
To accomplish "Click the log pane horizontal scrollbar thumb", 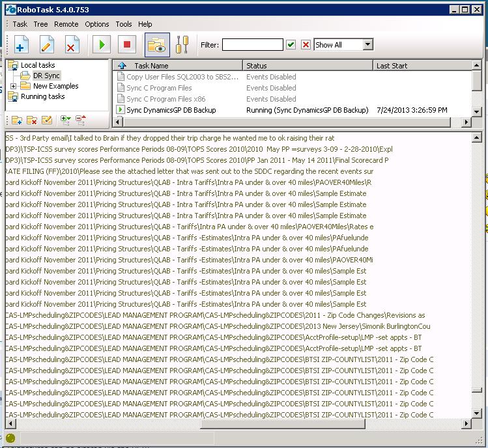I will 283,423.
